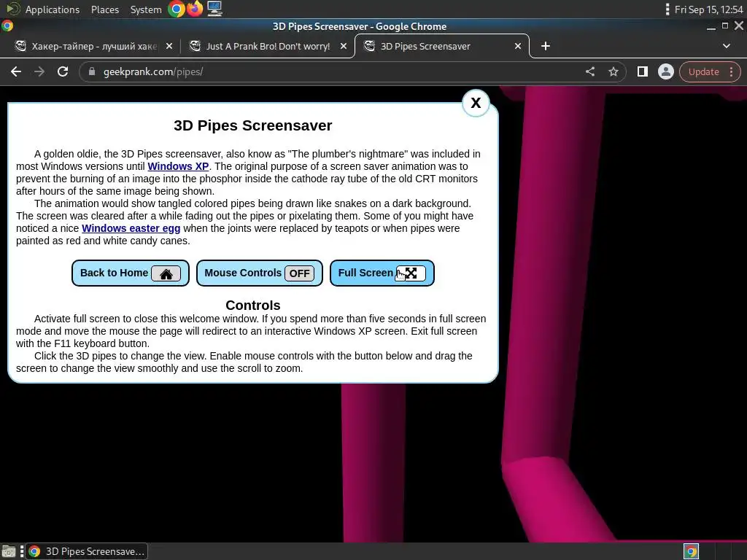Open the Windows easter egg link

point(131,228)
